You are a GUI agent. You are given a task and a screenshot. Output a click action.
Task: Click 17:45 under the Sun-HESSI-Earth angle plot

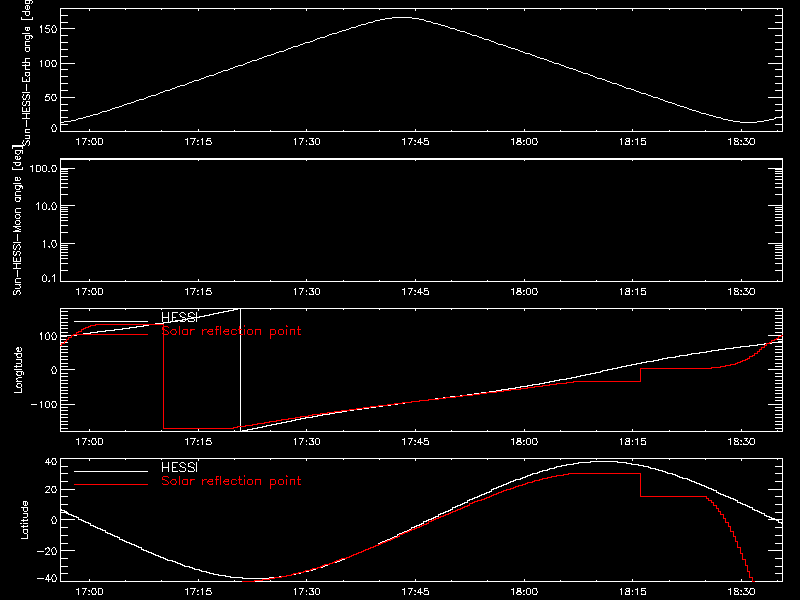415,142
